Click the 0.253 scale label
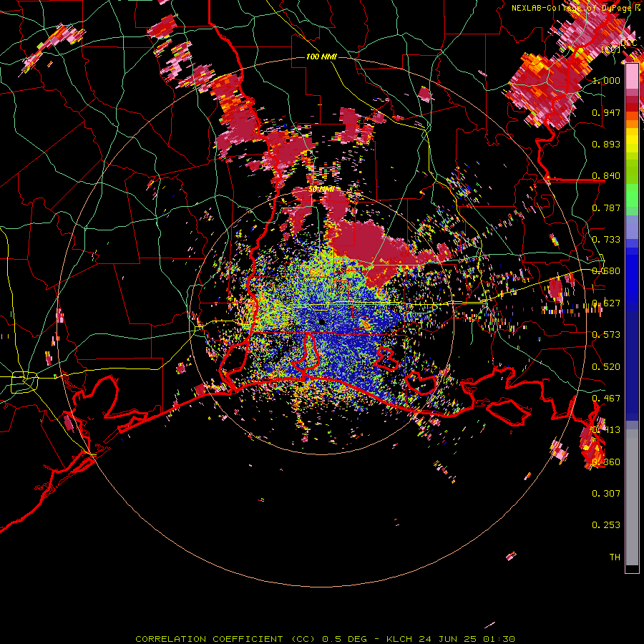 606,525
